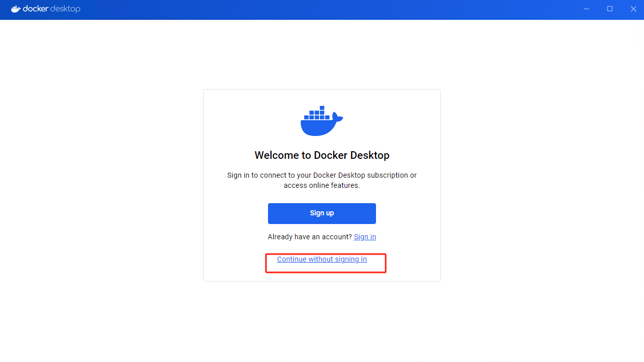Close the Docker Desktop window
The image size is (644, 362).
[x=633, y=9]
